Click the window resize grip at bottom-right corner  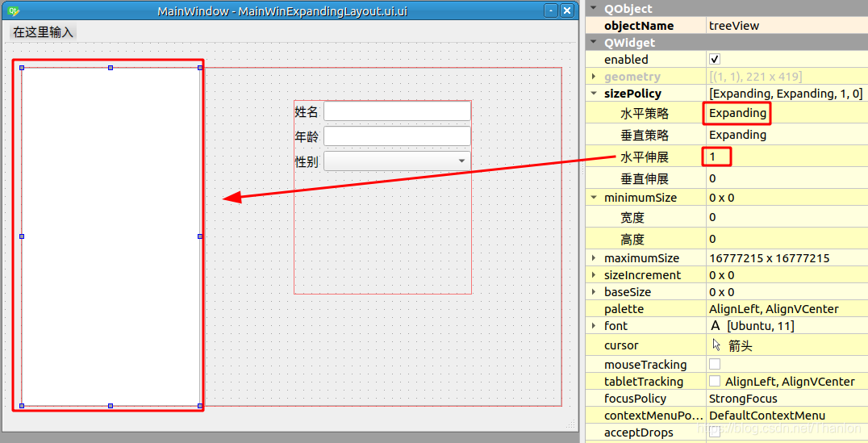570,424
